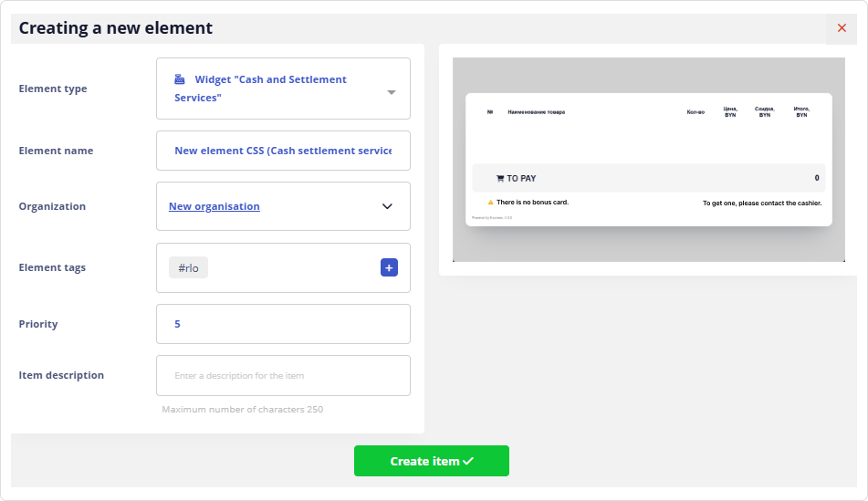Click the contact the cashier message
The height and width of the screenshot is (501, 868).
(x=761, y=203)
